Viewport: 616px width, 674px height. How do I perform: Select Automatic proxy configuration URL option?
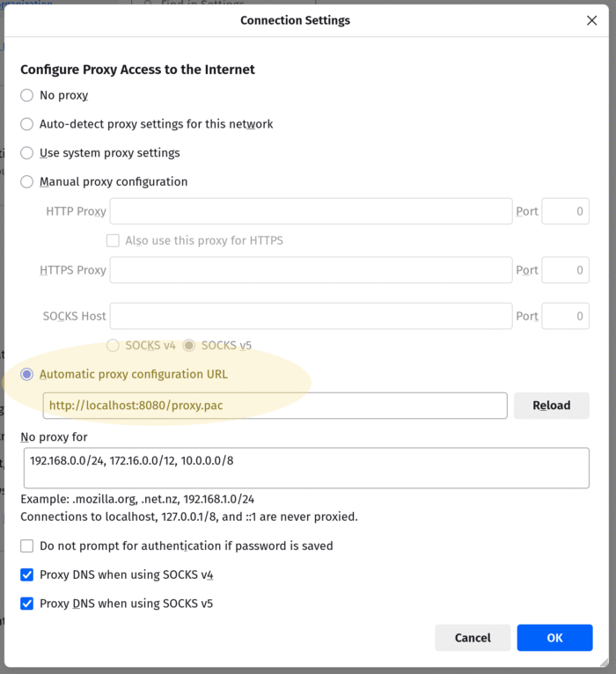point(27,374)
